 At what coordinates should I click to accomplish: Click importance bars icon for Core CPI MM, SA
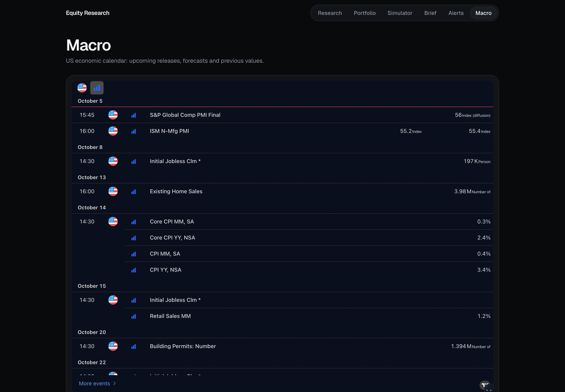click(134, 222)
